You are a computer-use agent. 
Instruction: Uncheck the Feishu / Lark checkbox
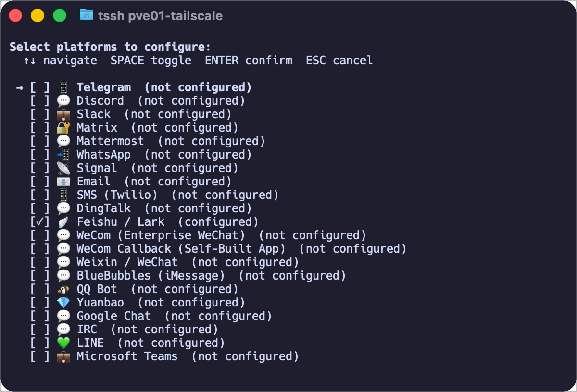tap(39, 222)
